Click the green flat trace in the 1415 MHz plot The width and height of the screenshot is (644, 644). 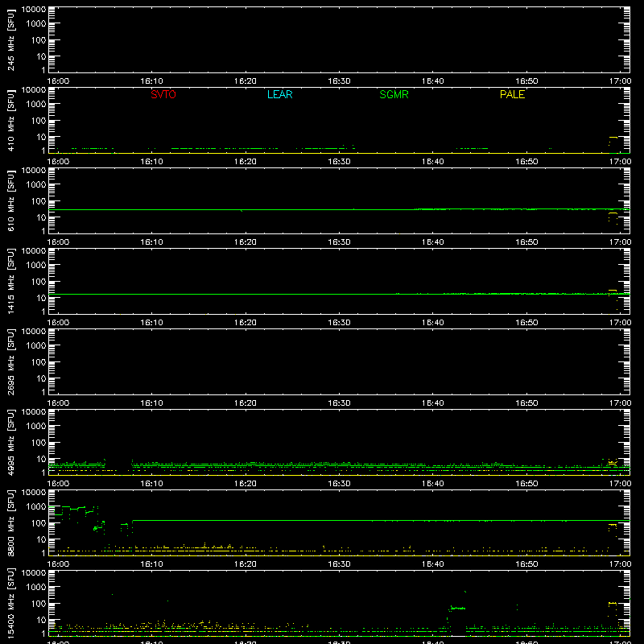339,294
